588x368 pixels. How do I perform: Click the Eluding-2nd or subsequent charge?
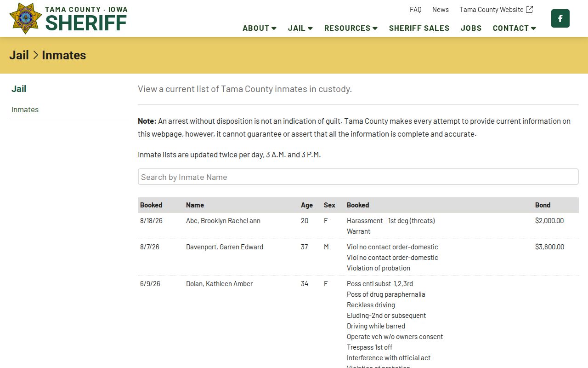(386, 316)
